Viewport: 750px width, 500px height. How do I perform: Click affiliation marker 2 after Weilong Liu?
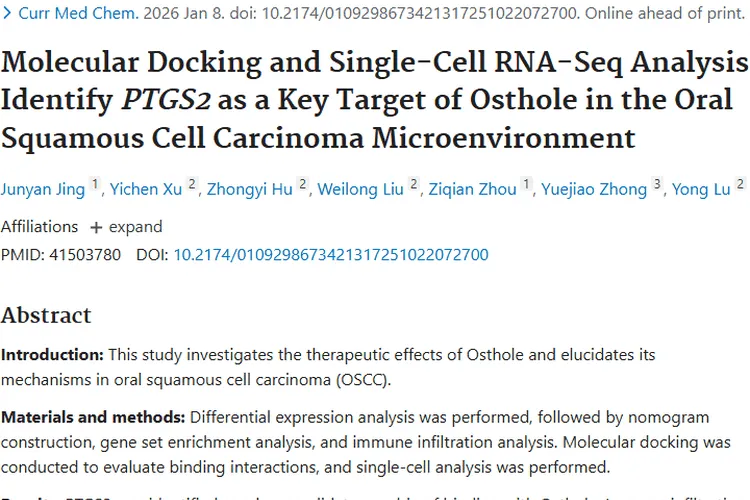[414, 184]
